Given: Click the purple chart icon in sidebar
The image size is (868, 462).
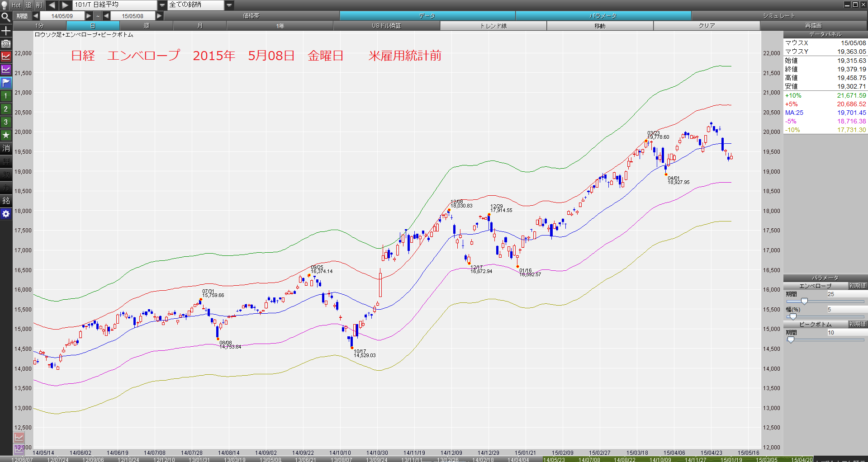Looking at the screenshot, I should pyautogui.click(x=6, y=70).
